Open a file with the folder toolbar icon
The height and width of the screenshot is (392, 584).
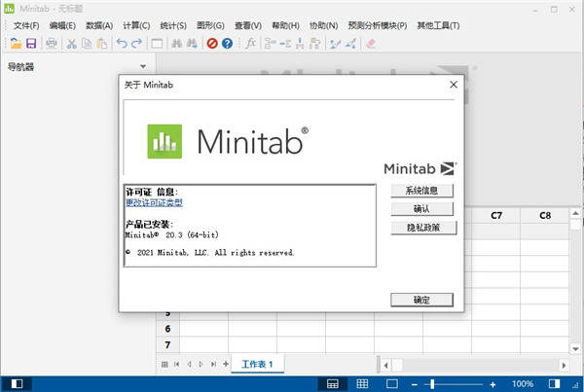16,44
